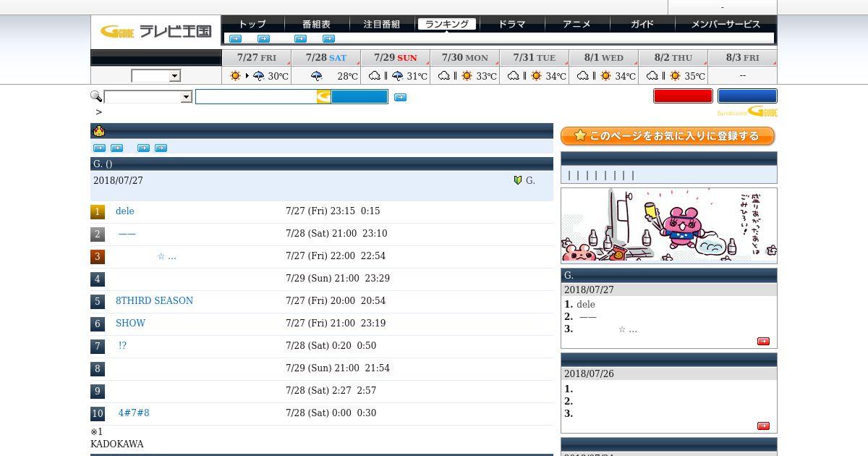
Task: Click the gold rank 1 badge
Action: (x=98, y=212)
